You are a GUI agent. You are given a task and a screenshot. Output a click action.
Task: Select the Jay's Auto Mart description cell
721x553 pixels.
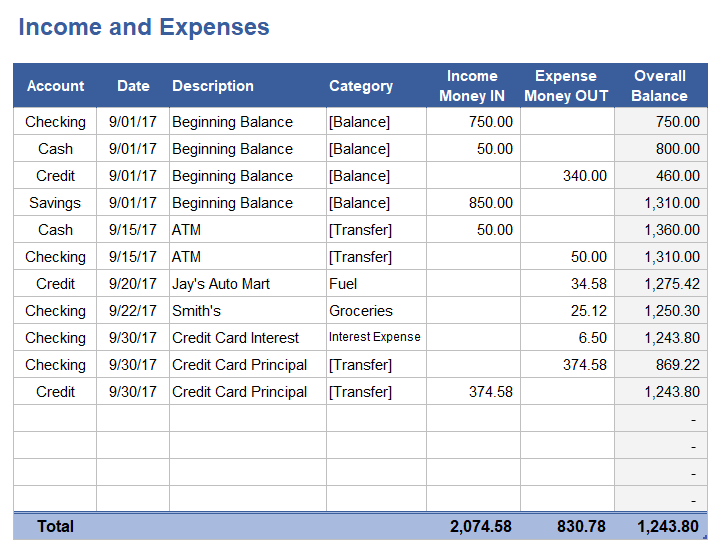coord(221,284)
